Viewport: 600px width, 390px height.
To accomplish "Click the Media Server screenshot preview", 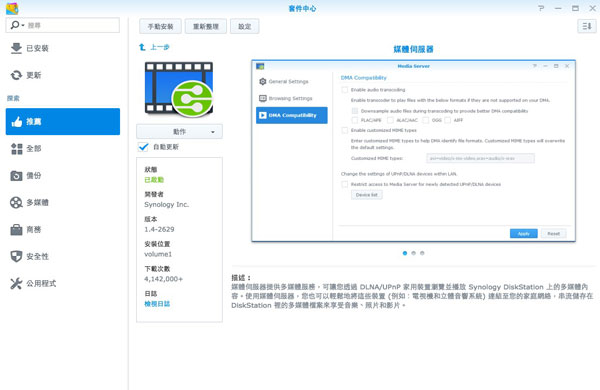I will (x=413, y=151).
